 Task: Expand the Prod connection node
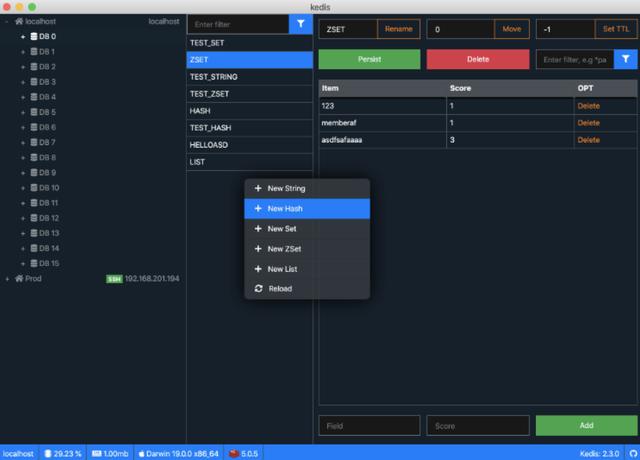point(7,279)
